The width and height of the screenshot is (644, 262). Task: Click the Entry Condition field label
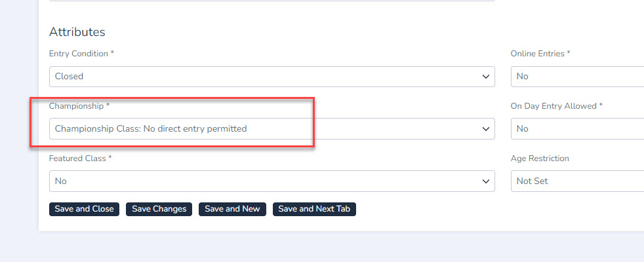[x=77, y=54]
